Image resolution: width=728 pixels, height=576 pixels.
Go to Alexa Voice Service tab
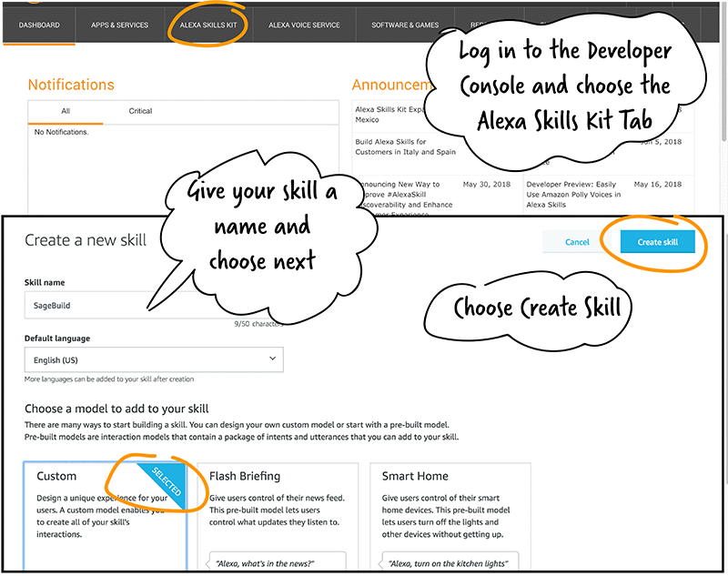point(304,25)
